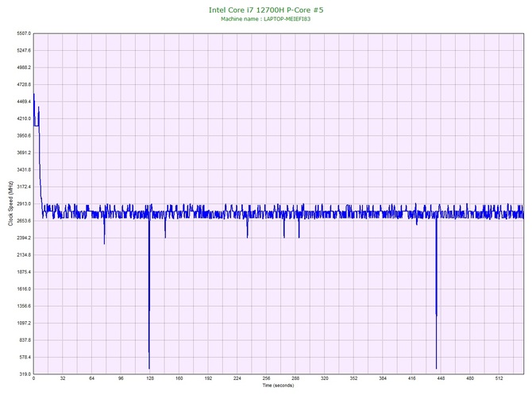The image size is (532, 399).
Task: Click the 4988.2 y-axis value
Action: [x=24, y=68]
